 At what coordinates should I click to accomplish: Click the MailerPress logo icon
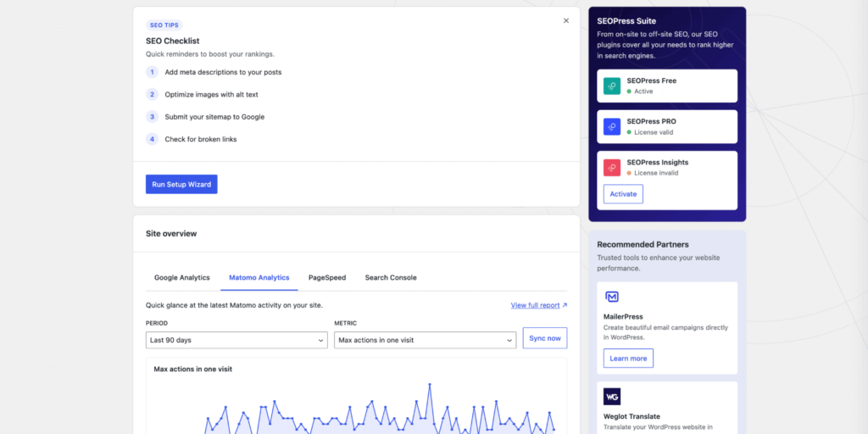(612, 297)
